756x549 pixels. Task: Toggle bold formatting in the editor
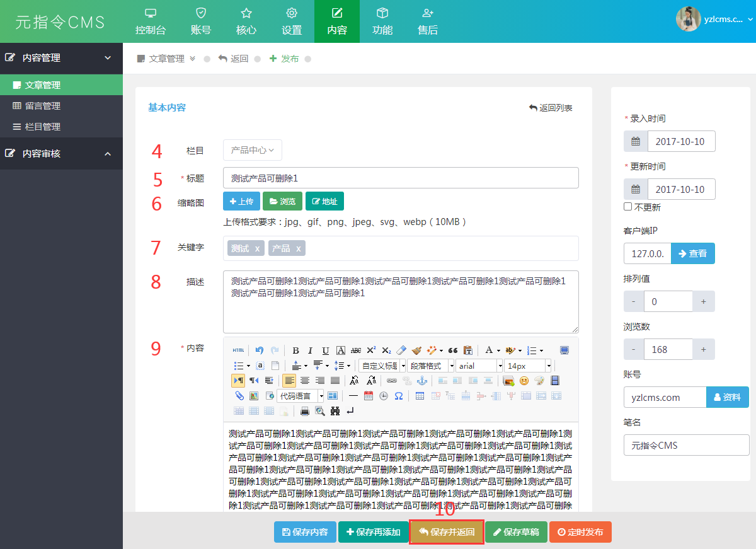(295, 350)
